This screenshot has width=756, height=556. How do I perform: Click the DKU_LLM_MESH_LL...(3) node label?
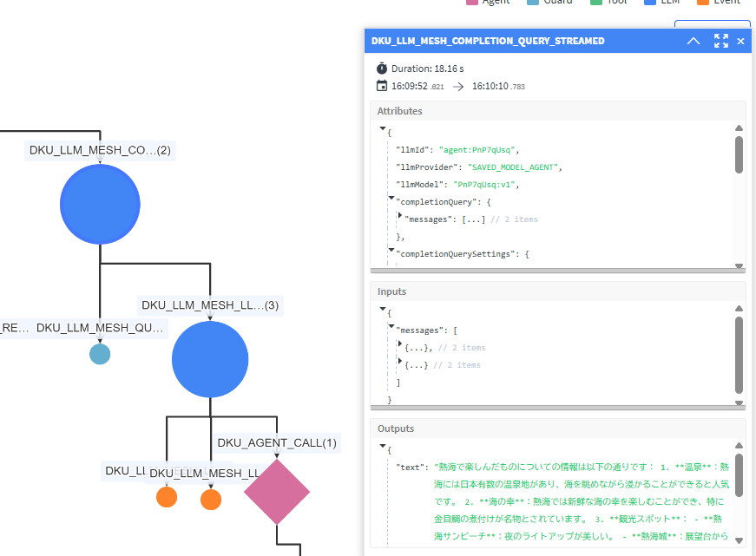coord(210,305)
